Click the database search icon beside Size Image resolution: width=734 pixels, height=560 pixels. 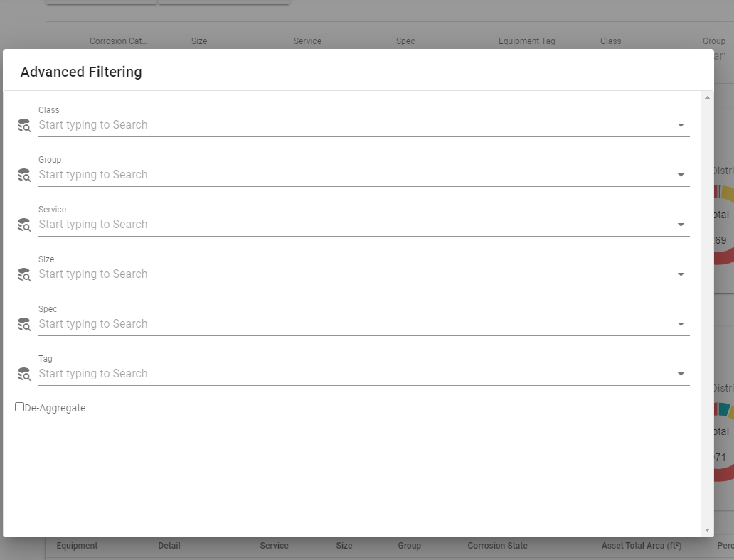24,275
